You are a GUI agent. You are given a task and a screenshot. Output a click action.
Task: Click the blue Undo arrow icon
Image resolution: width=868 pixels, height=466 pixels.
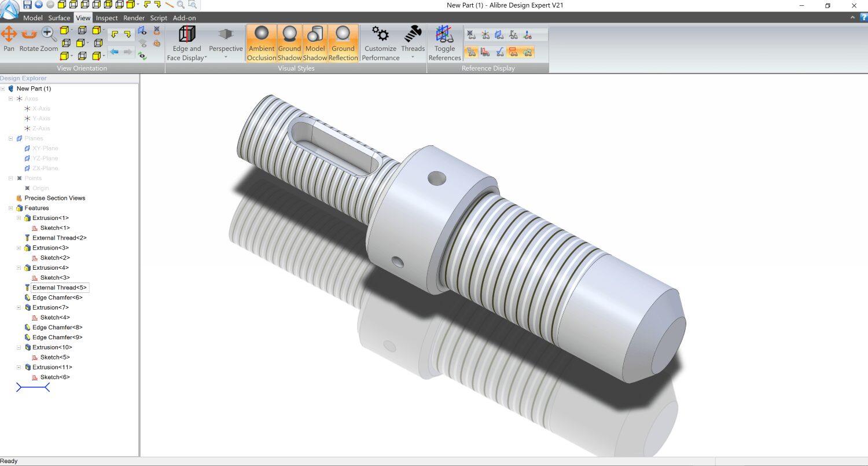coord(39,5)
